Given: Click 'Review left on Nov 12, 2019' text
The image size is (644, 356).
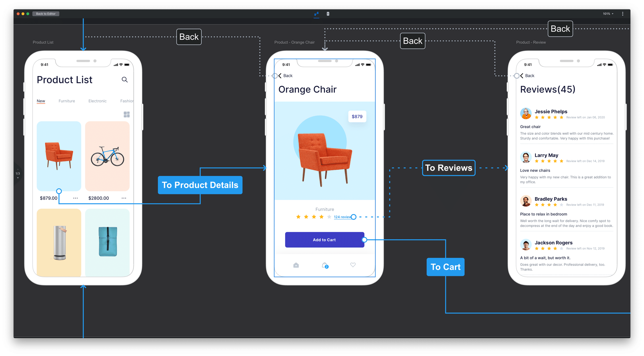Looking at the screenshot, I should 585,248.
